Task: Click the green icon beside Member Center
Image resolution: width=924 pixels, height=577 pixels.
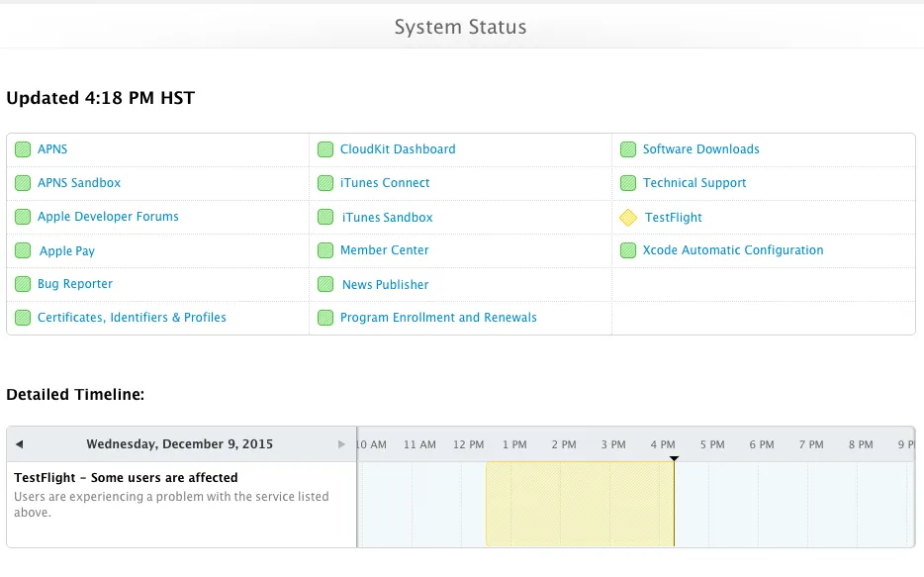Action: [x=325, y=250]
